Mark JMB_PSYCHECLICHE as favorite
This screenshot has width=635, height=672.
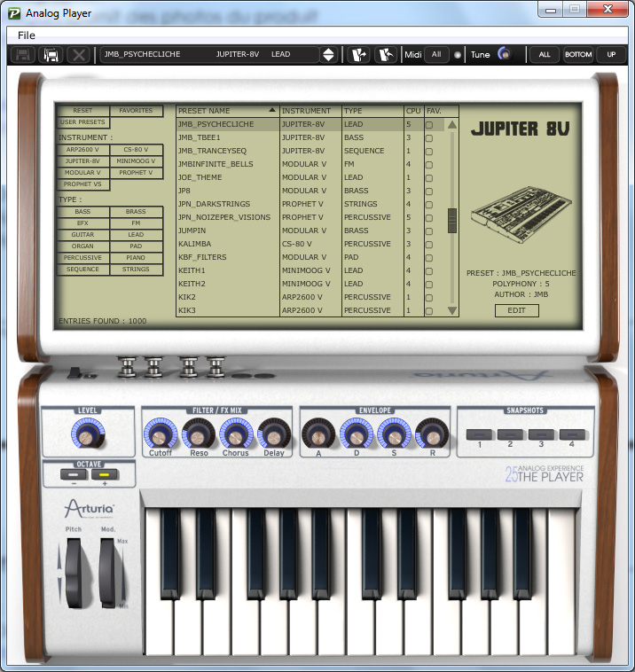click(428, 125)
